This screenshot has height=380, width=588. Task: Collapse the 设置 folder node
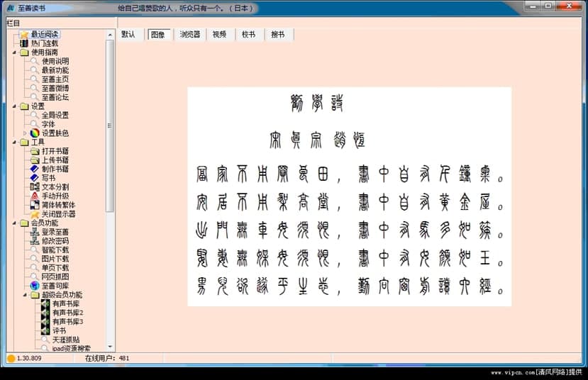pos(15,106)
